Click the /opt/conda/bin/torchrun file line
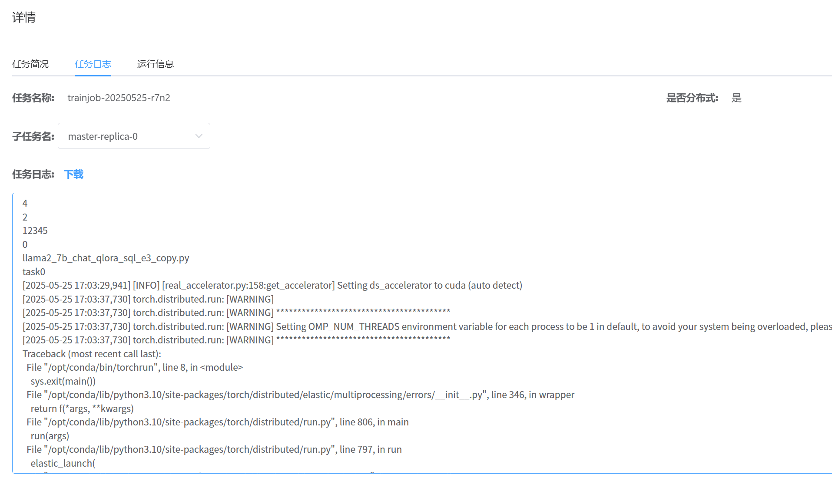 pyautogui.click(x=135, y=368)
